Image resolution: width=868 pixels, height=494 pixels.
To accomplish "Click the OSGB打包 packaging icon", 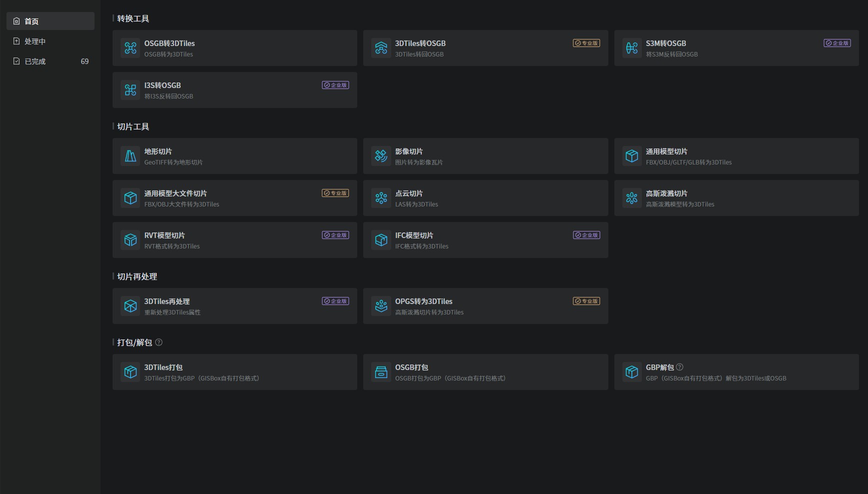I will pos(381,372).
